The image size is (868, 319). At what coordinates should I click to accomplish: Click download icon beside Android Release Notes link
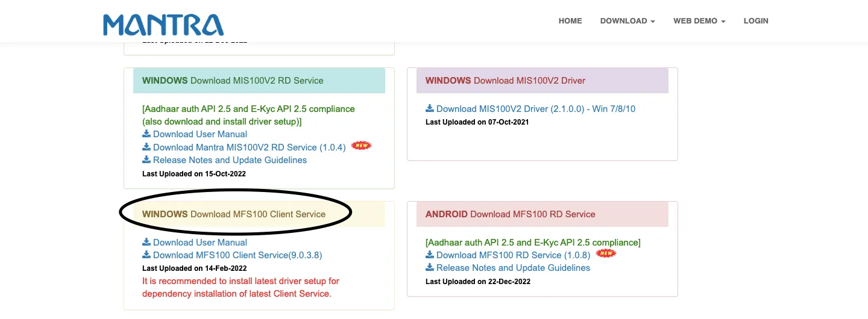pos(430,267)
